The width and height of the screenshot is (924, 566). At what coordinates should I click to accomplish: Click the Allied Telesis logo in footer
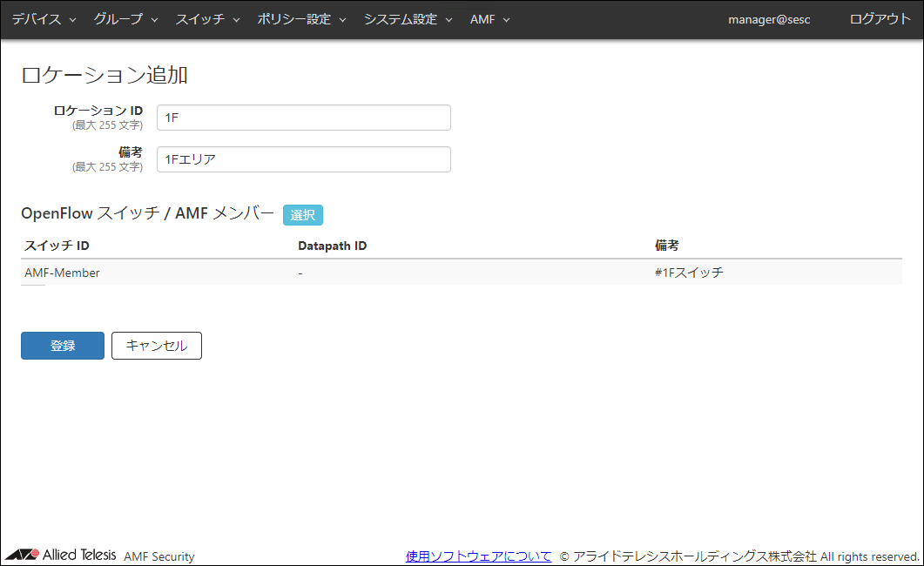(x=61, y=556)
